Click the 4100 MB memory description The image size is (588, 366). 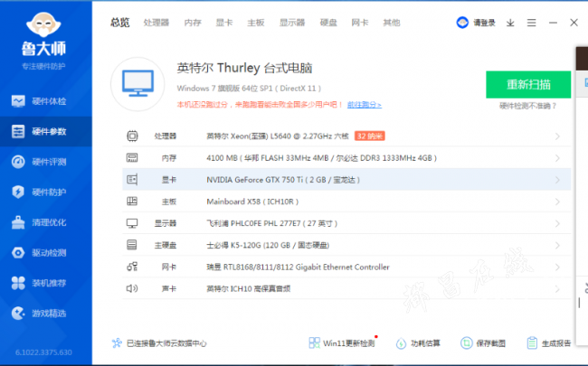[x=321, y=158]
